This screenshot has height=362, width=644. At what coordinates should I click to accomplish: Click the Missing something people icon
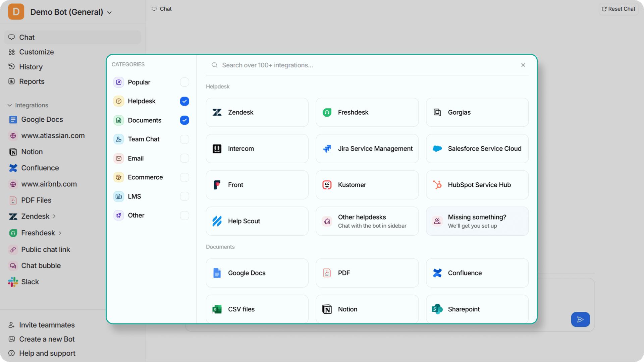click(437, 221)
